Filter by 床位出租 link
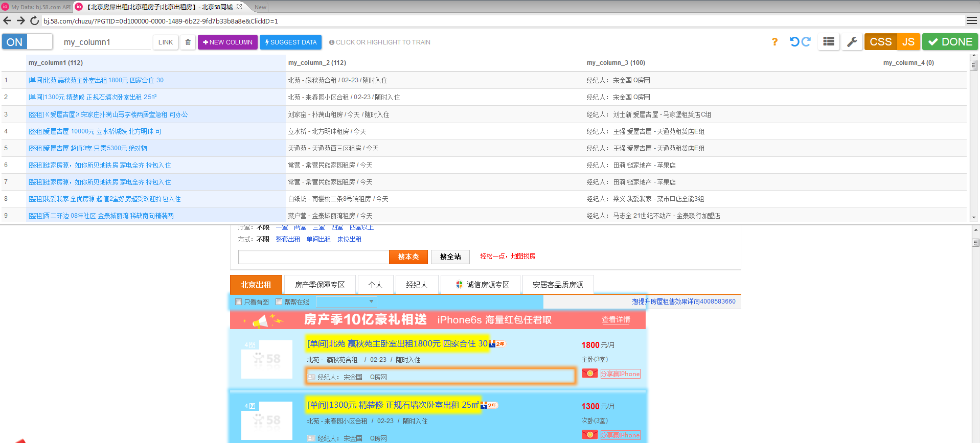Image resolution: width=980 pixels, height=443 pixels. coord(349,239)
